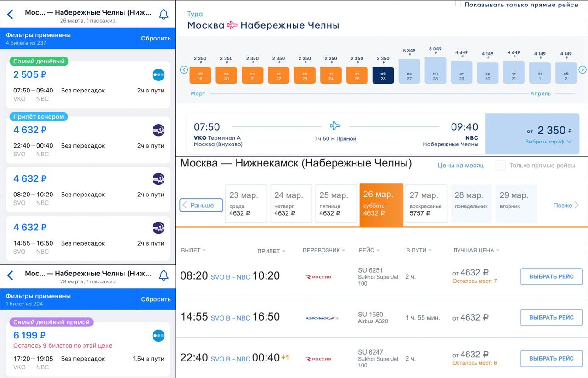
Task: Enable Только прямые рейсы checkbox
Action: click(501, 166)
